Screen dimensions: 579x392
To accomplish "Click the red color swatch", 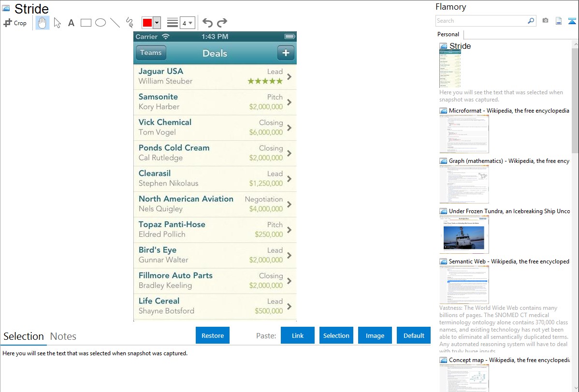I will point(147,23).
